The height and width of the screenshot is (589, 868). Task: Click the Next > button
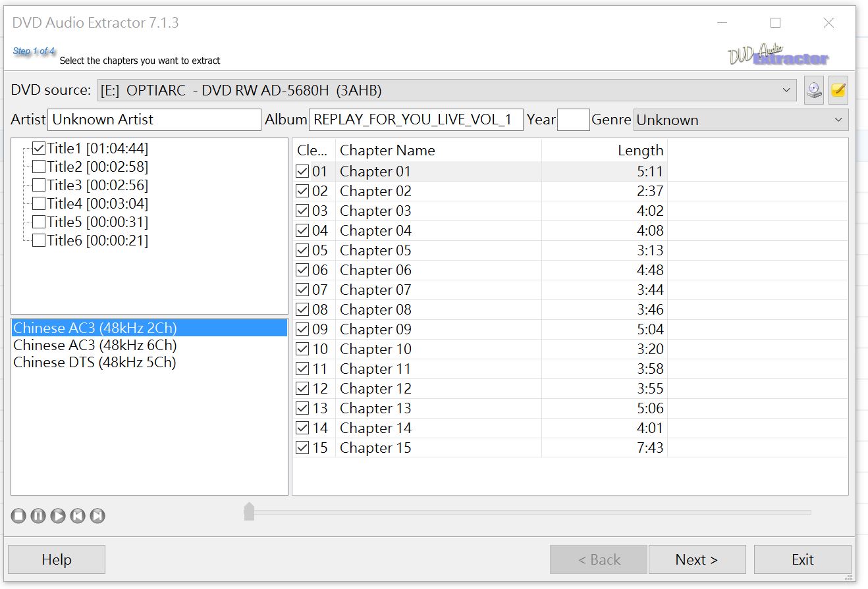pos(697,559)
